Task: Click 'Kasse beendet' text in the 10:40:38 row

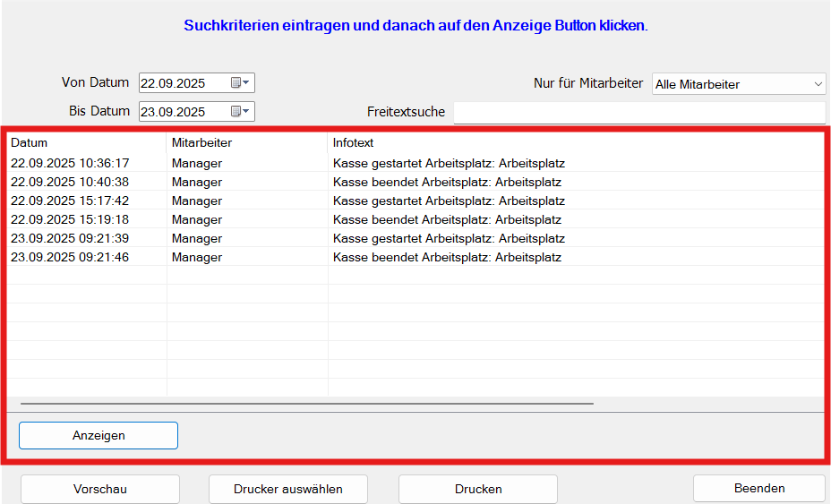Action: click(376, 182)
